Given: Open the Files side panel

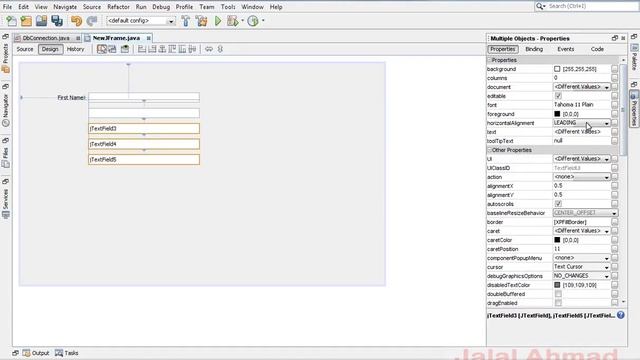Looking at the screenshot, I should click(5, 157).
